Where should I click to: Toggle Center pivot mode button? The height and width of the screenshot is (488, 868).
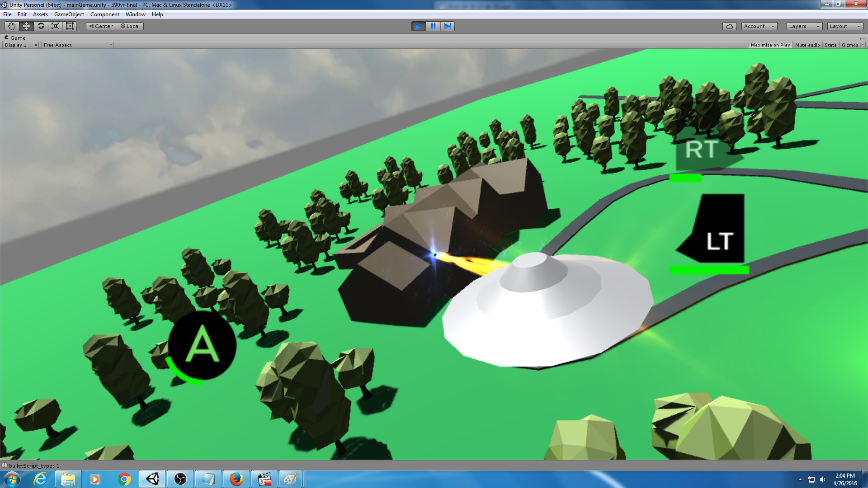click(x=101, y=26)
